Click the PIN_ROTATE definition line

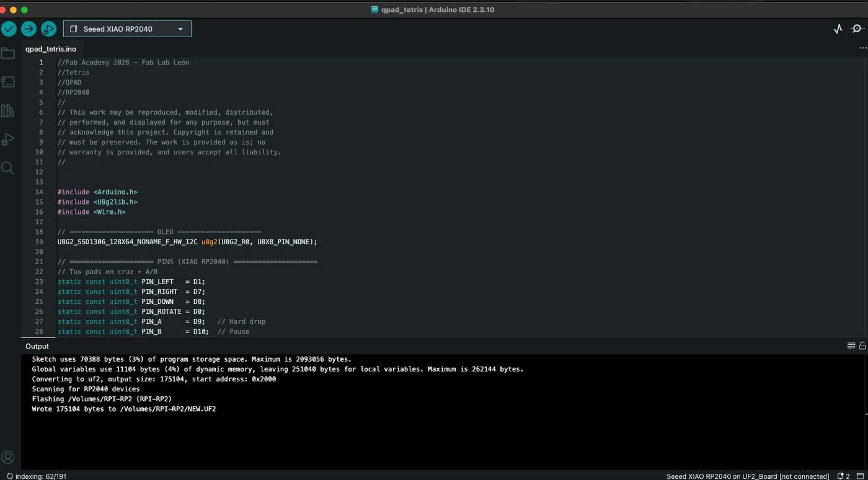click(x=131, y=311)
